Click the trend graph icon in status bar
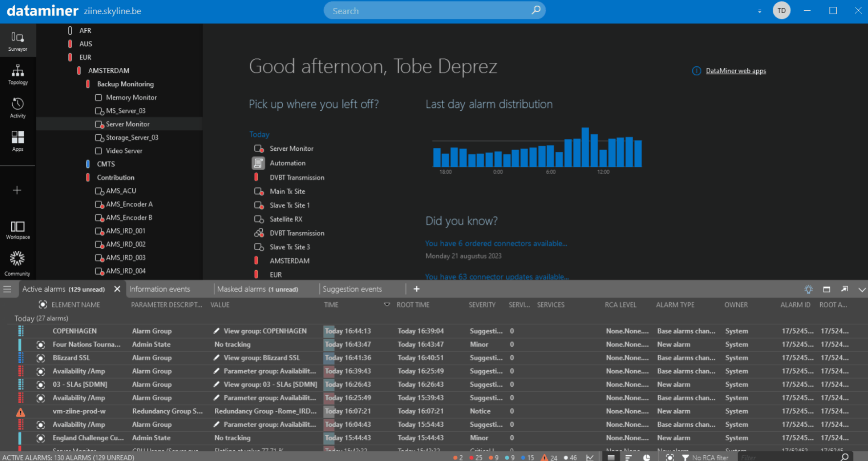This screenshot has width=868, height=461. pyautogui.click(x=590, y=458)
